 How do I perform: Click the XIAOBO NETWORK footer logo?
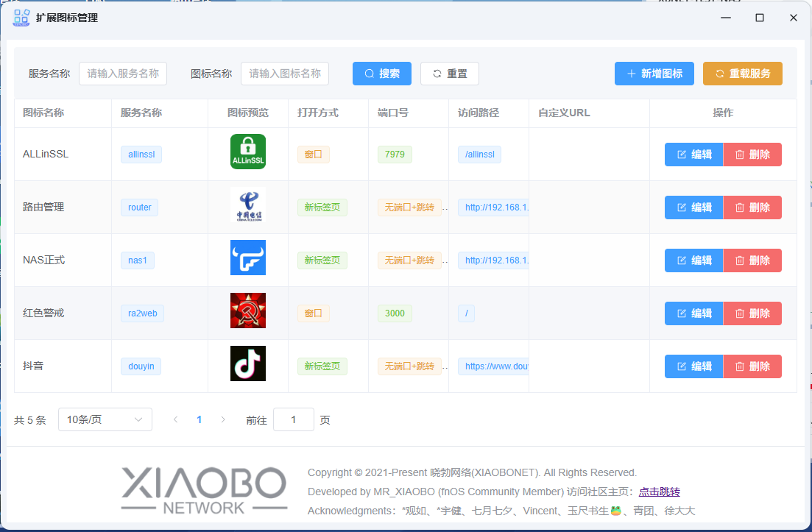click(204, 491)
